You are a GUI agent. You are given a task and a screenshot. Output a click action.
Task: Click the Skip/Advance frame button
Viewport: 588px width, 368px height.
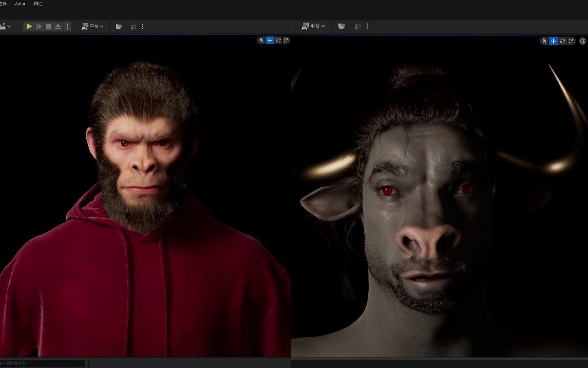point(39,26)
